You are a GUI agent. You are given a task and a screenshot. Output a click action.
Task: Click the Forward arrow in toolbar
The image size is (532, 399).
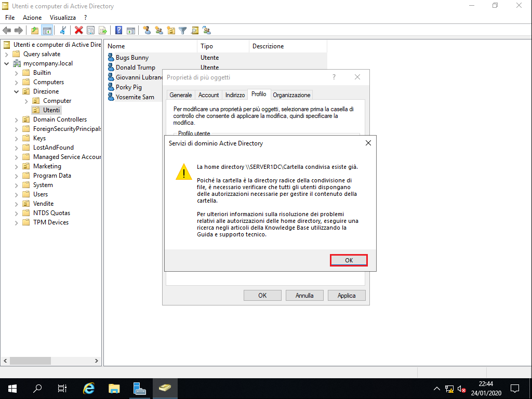pyautogui.click(x=19, y=31)
